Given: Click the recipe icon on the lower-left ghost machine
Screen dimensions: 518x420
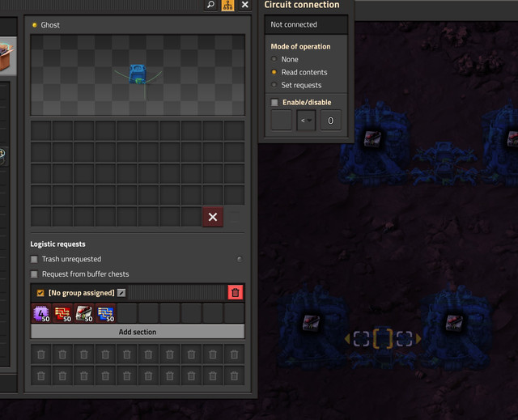Looking at the screenshot, I should [x=311, y=323].
